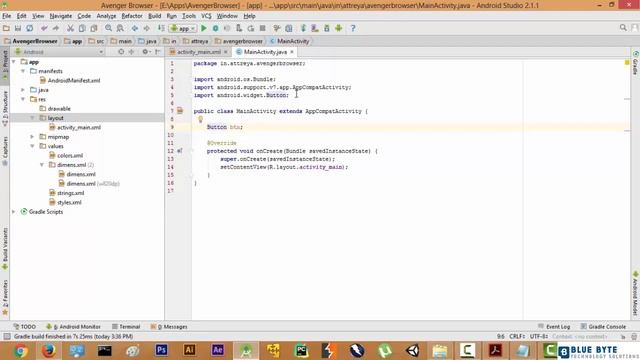
Task: Collapse the dimens.xml (2) node arrow
Action: click(x=42, y=165)
